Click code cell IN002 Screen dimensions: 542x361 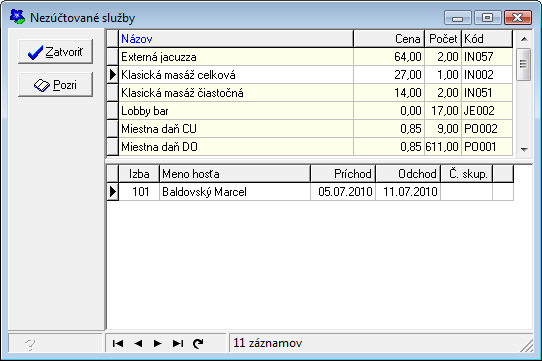487,75
